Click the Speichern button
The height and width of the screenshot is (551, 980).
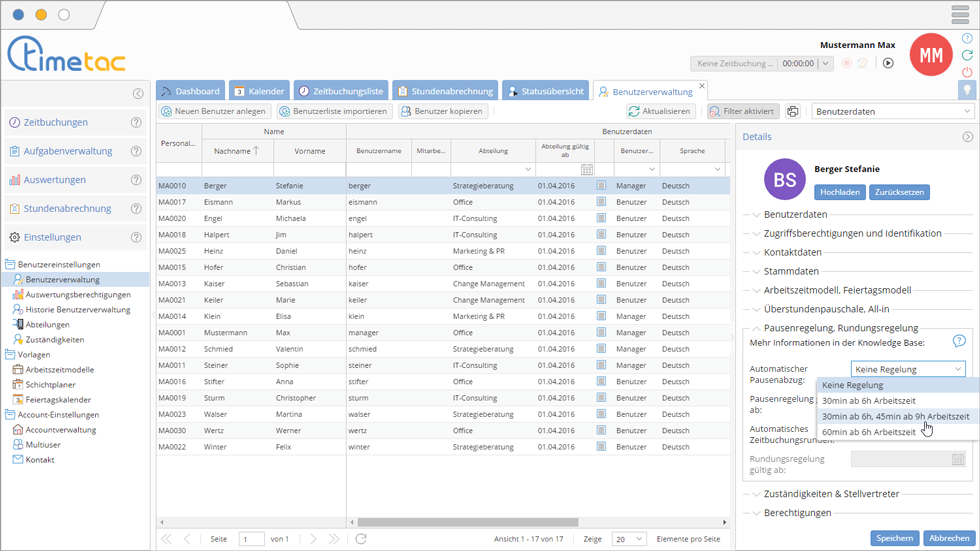(894, 538)
